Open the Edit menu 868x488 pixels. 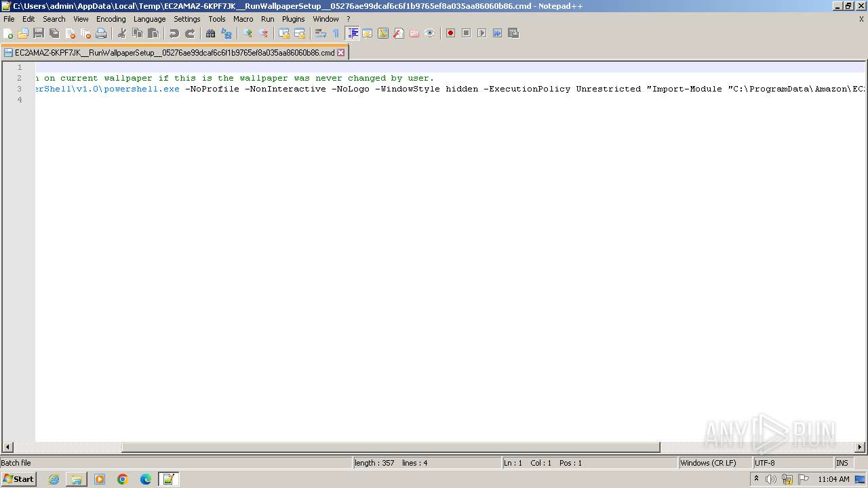[28, 19]
